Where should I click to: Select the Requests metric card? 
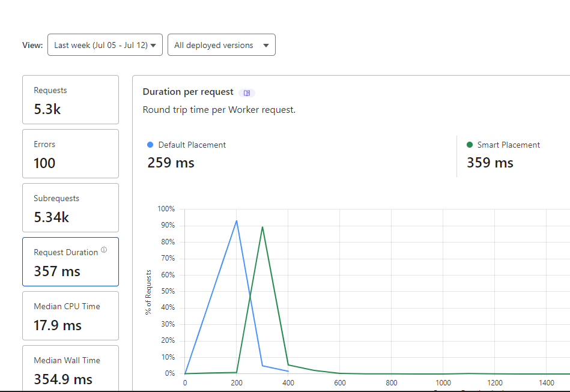point(70,100)
